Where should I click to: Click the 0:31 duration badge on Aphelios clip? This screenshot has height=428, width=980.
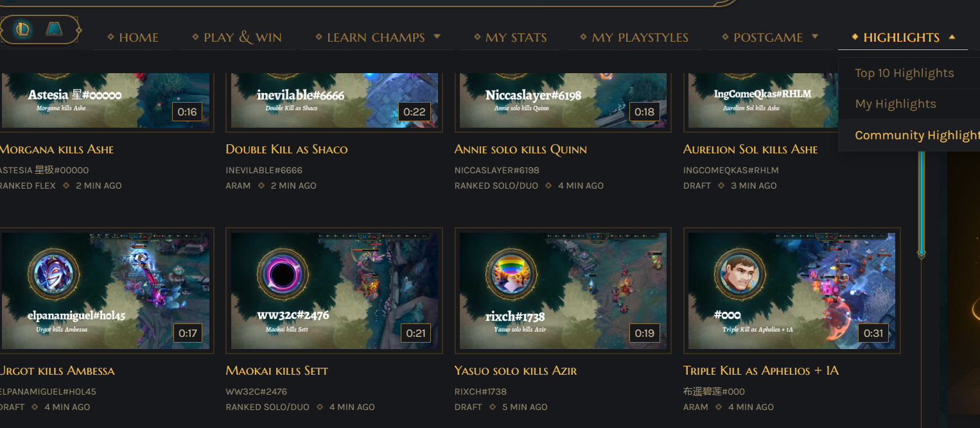(873, 333)
